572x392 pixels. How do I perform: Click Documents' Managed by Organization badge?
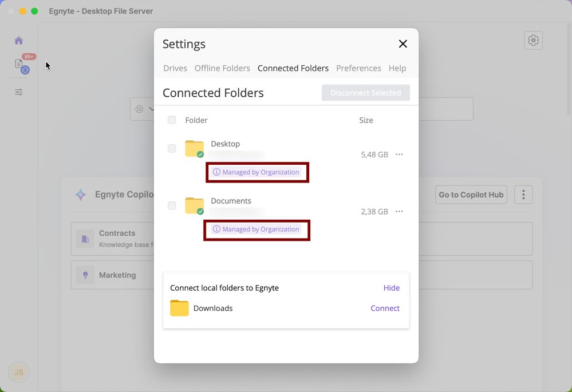(x=257, y=229)
